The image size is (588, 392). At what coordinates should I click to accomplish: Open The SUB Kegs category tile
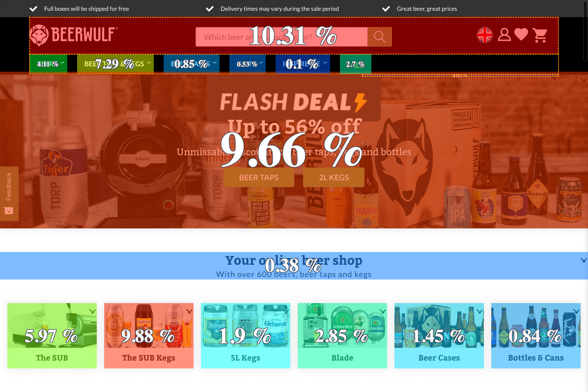pos(149,336)
